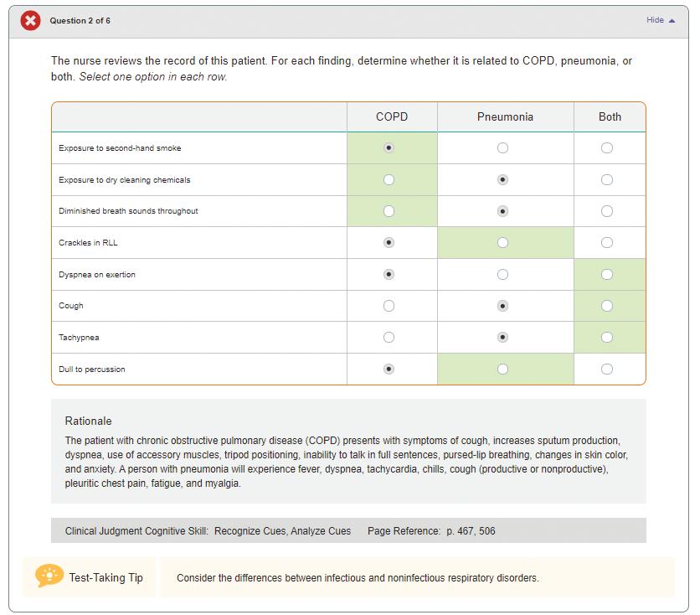700x615 pixels.
Task: Click the Pneumonia column header
Action: point(505,116)
